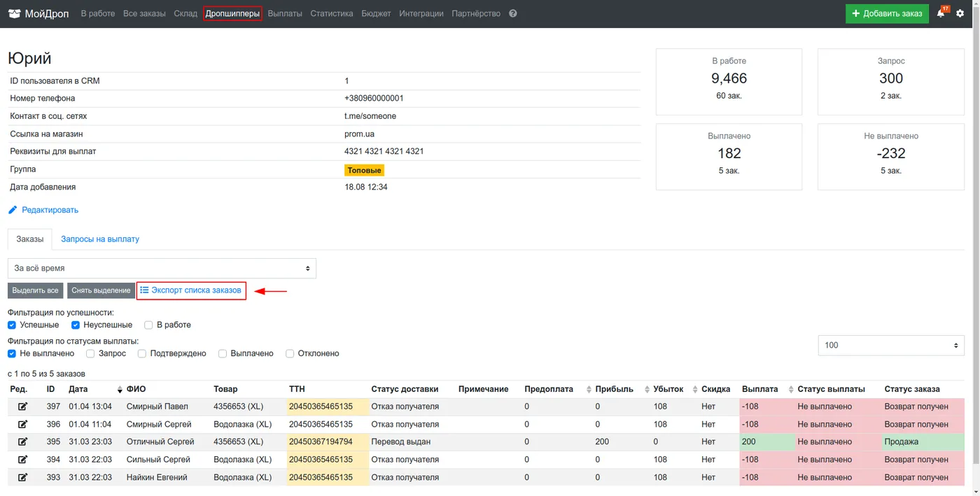
Task: Click the Добавить заказ button
Action: pyautogui.click(x=887, y=13)
